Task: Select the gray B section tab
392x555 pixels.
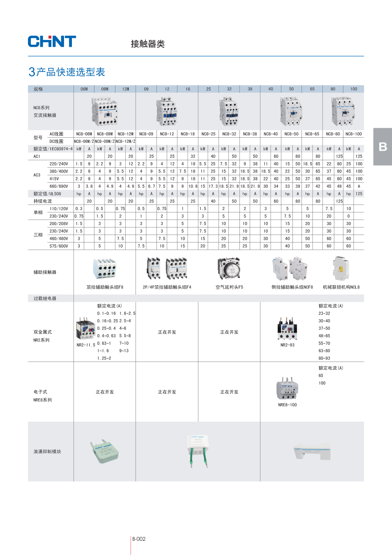Action: (383, 146)
